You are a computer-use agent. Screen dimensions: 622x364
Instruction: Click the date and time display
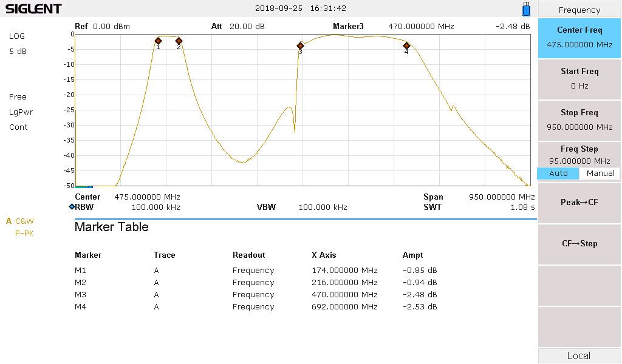click(x=300, y=8)
